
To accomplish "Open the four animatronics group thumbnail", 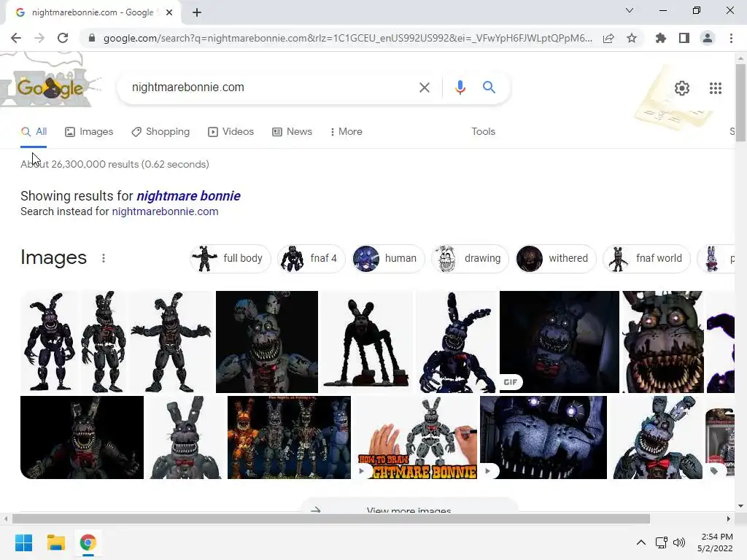I will tap(289, 437).
